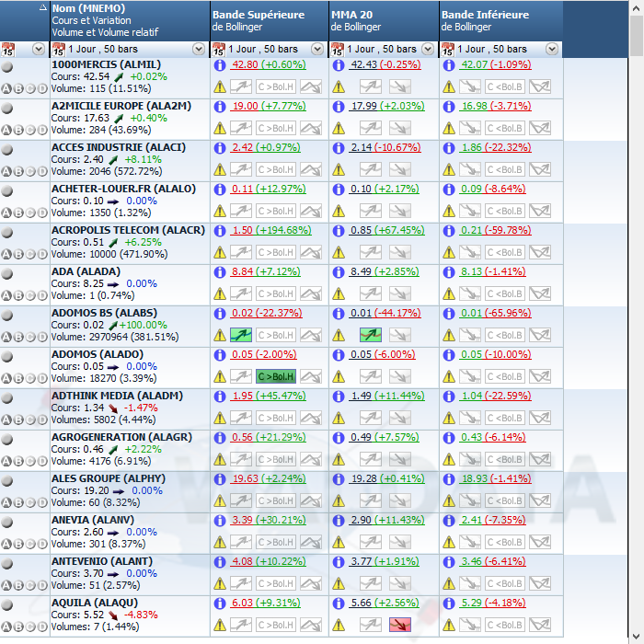Click red down-arrow icon in AQUILA MMA 20 cell

click(399, 625)
